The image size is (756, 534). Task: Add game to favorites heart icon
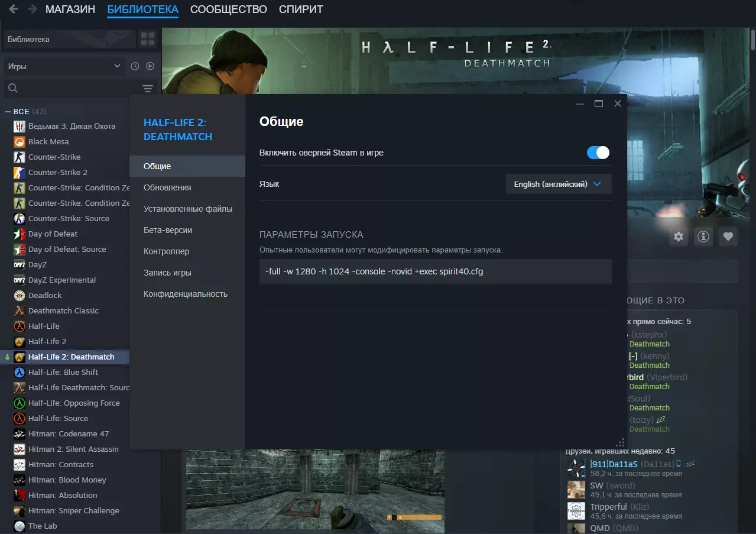pos(728,237)
